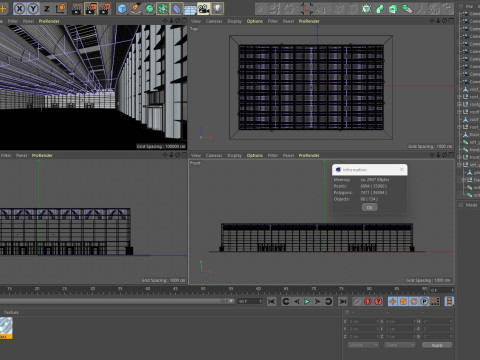Click the green Array modeling icon

point(163,9)
